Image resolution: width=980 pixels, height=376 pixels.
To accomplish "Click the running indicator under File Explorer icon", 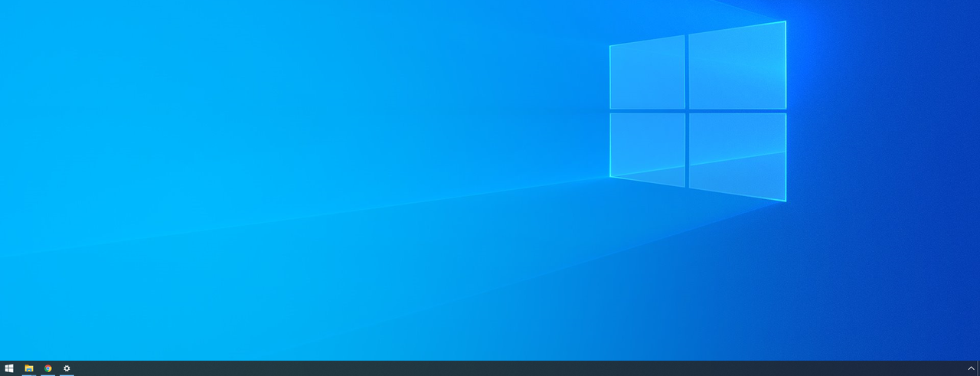I will point(29,374).
